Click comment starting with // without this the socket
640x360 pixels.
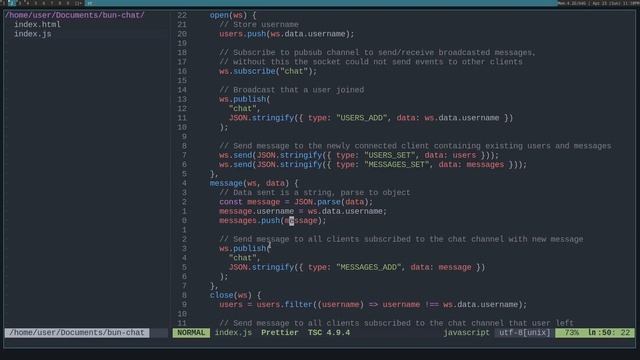click(371, 62)
